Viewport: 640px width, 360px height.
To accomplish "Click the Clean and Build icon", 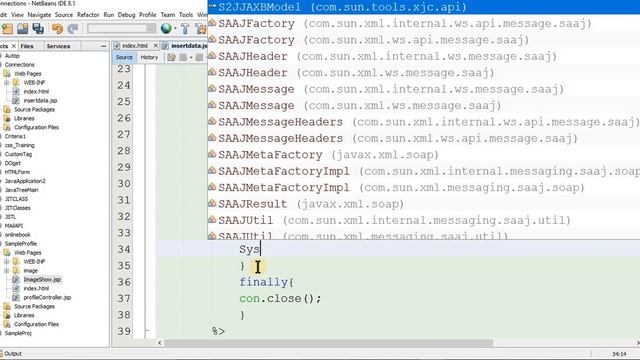I will pos(201,29).
